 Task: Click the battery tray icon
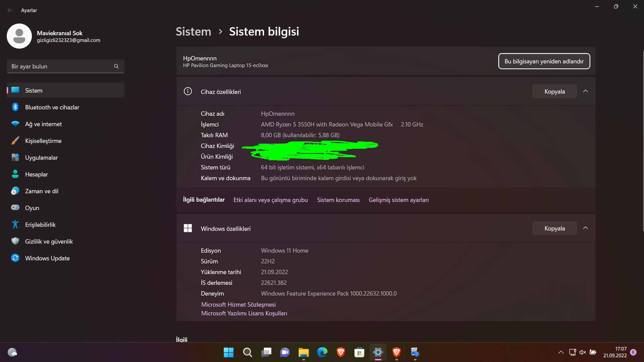pyautogui.click(x=593, y=352)
